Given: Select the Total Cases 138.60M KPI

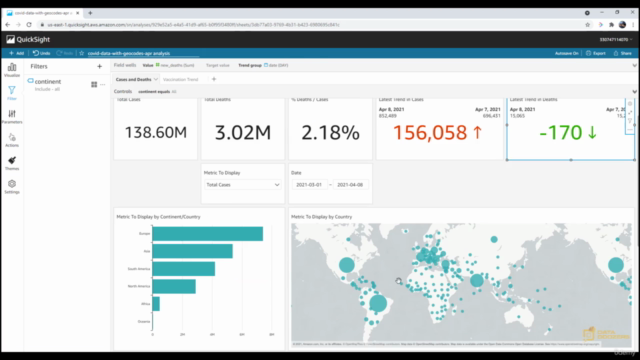Looking at the screenshot, I should 156,132.
